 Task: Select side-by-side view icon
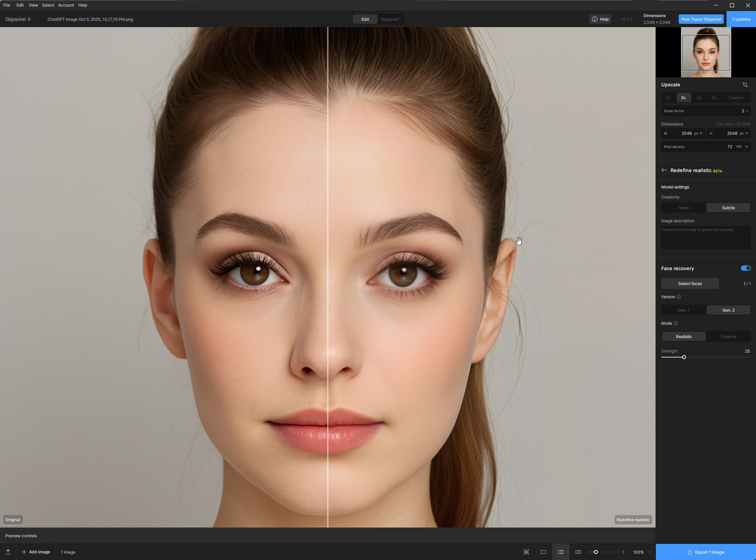click(578, 552)
